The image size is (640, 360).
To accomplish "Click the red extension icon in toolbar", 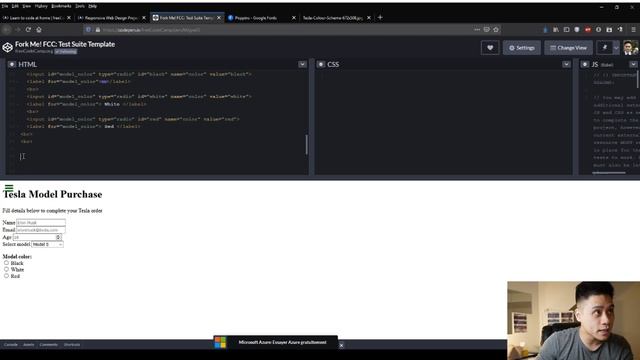I will click(588, 29).
